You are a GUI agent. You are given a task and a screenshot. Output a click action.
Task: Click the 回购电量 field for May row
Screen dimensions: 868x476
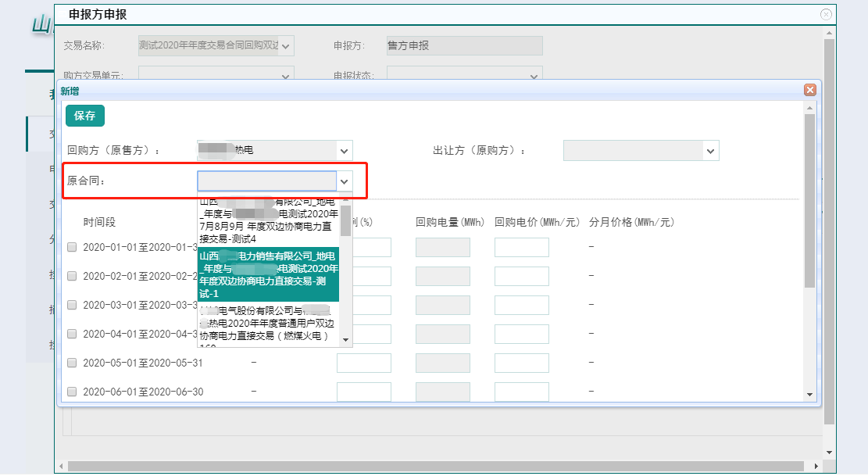tap(442, 363)
